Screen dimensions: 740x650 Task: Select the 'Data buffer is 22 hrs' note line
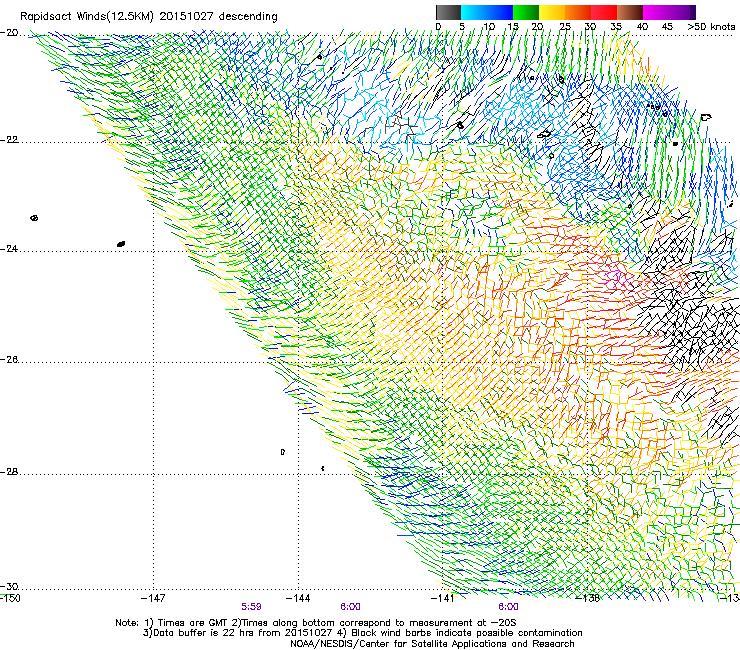point(362,633)
